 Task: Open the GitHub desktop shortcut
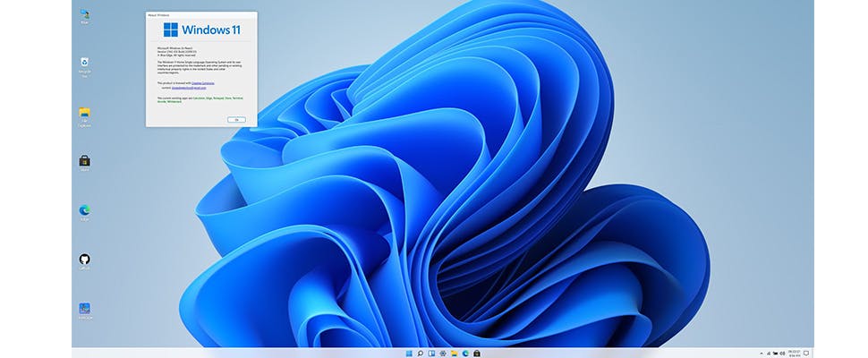[x=84, y=261]
